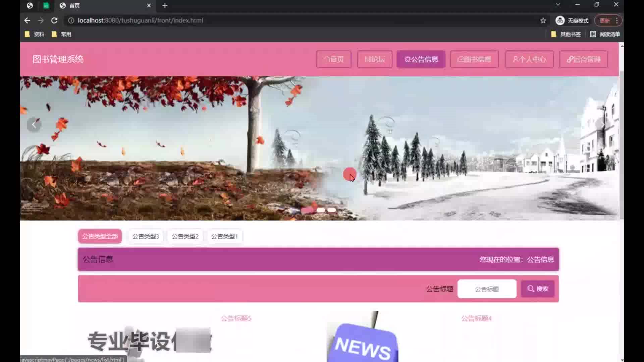Screen dimensions: 644x362
Task: Open the tab search dropdown arrow
Action: (x=558, y=4)
